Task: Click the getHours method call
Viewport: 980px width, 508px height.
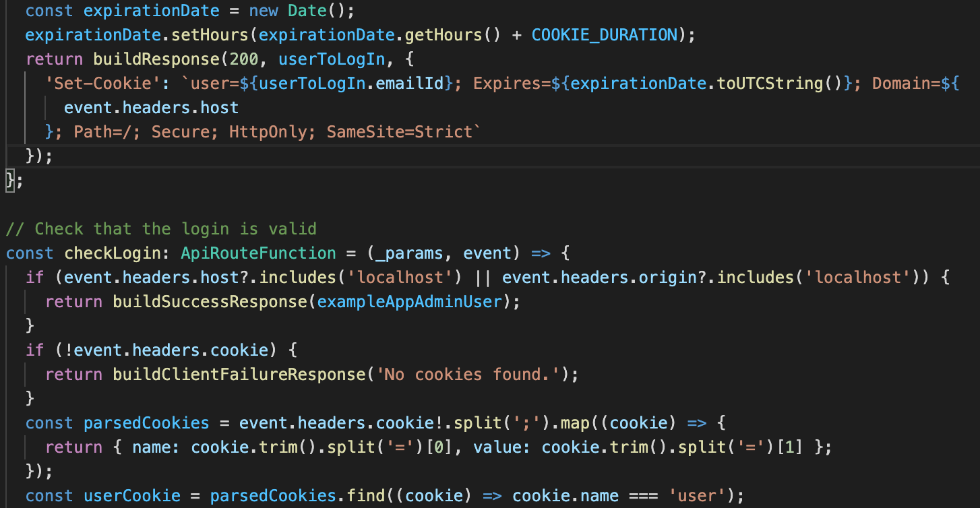Action: (x=445, y=35)
